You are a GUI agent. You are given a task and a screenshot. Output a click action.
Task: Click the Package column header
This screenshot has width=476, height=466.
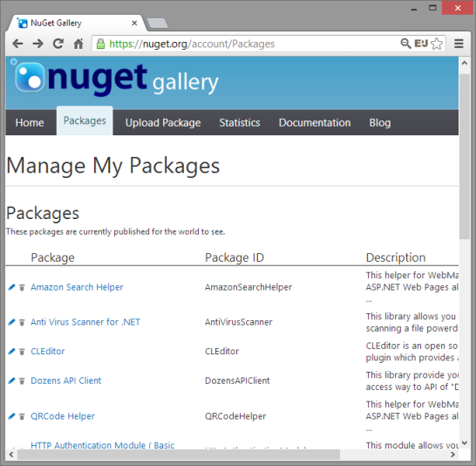click(52, 257)
